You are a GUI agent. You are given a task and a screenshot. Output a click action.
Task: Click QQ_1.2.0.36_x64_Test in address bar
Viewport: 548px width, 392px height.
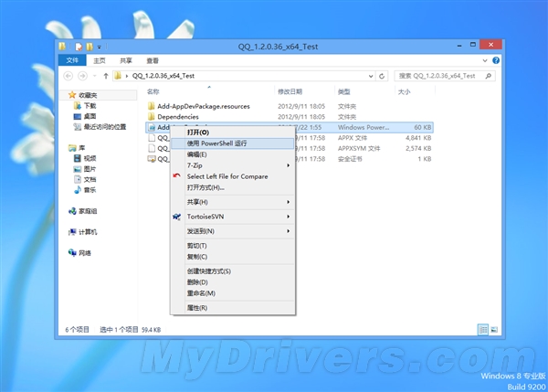(x=163, y=76)
